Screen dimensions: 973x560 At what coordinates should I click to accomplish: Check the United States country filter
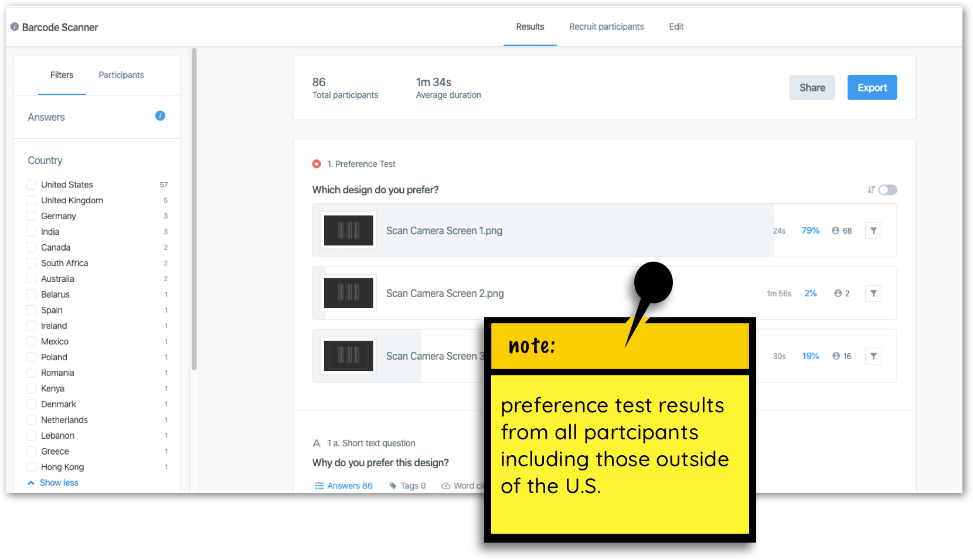pos(32,185)
